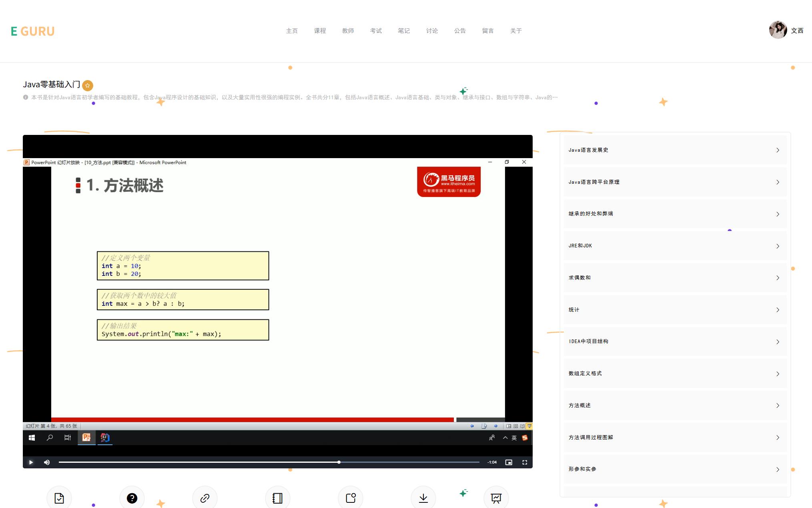Viewport: 812px width, 508px height.
Task: Click the gold star badge beside the course title
Action: coord(88,85)
